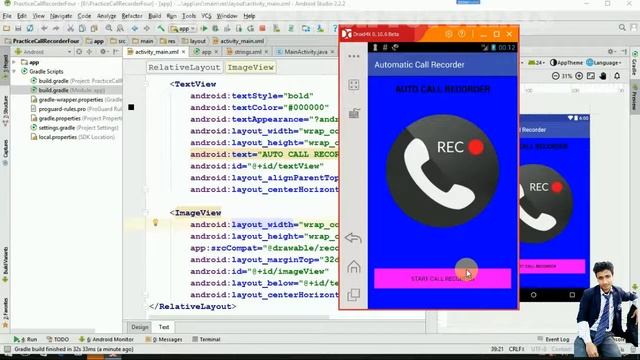
Task: Open the Run tool window
Action: [x=25, y=339]
